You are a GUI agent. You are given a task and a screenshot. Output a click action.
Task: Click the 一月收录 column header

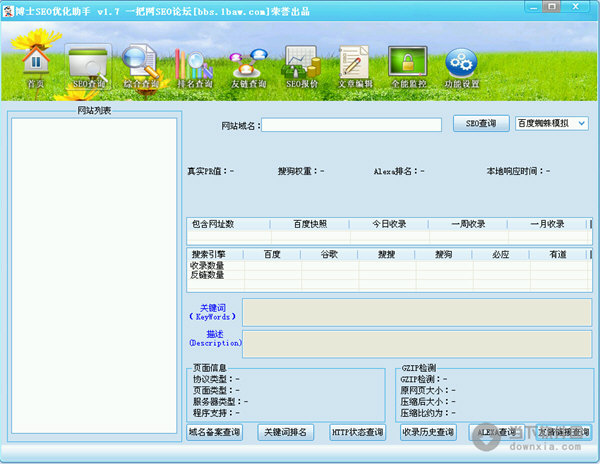click(547, 224)
